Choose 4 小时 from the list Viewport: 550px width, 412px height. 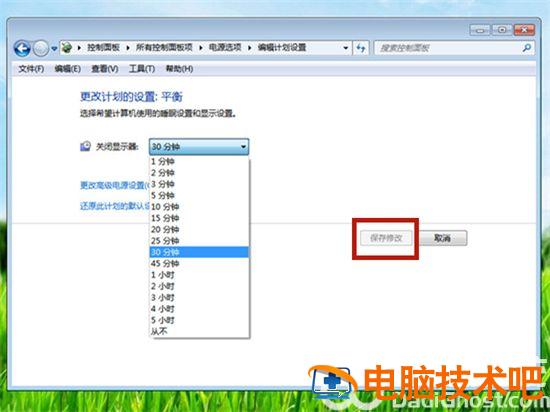pyautogui.click(x=199, y=309)
